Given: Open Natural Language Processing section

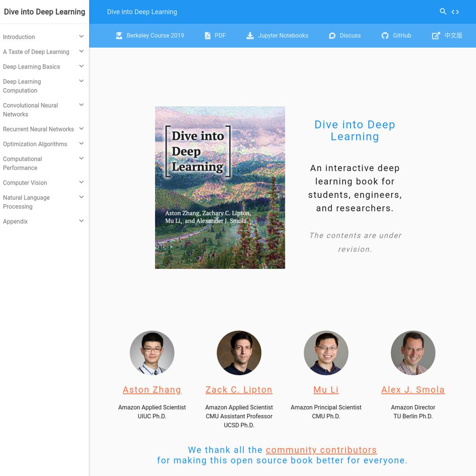Looking at the screenshot, I should click(x=26, y=202).
